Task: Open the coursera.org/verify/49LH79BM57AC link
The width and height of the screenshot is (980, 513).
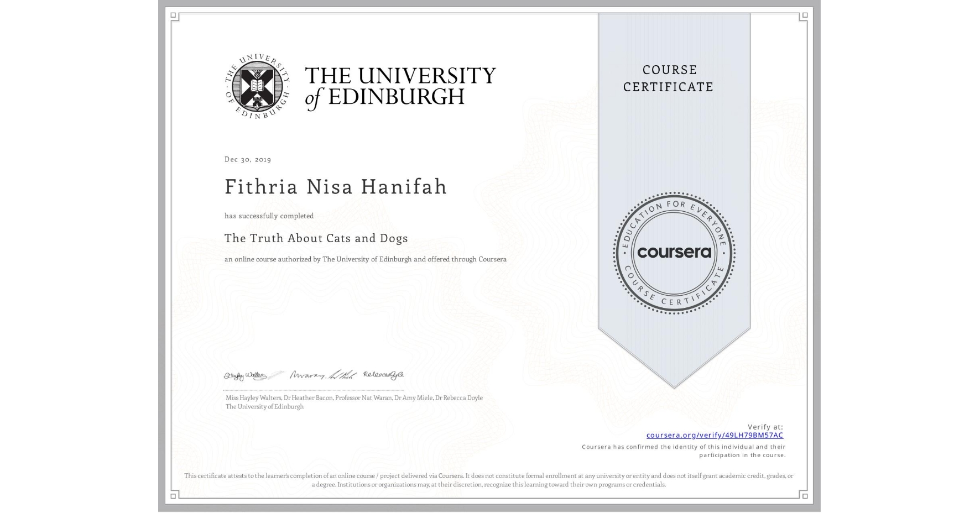Action: [715, 436]
